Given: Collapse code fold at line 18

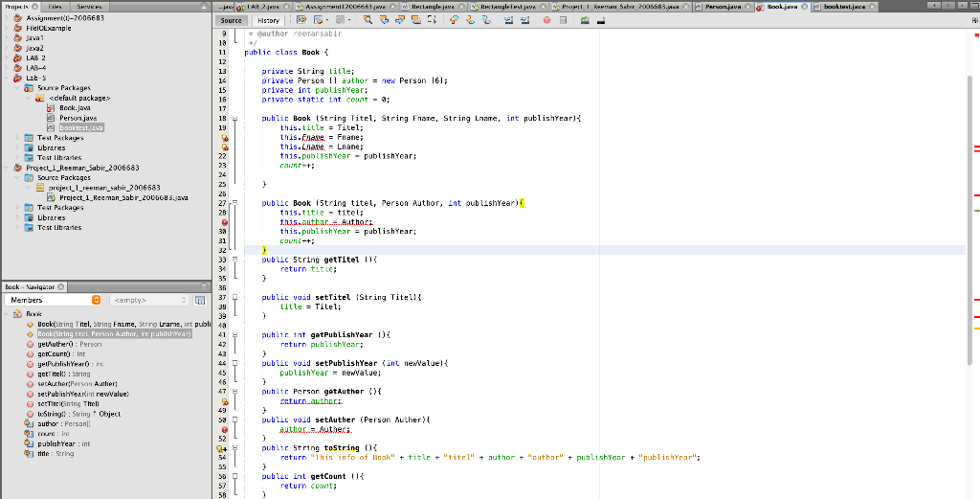Looking at the screenshot, I should coord(235,118).
